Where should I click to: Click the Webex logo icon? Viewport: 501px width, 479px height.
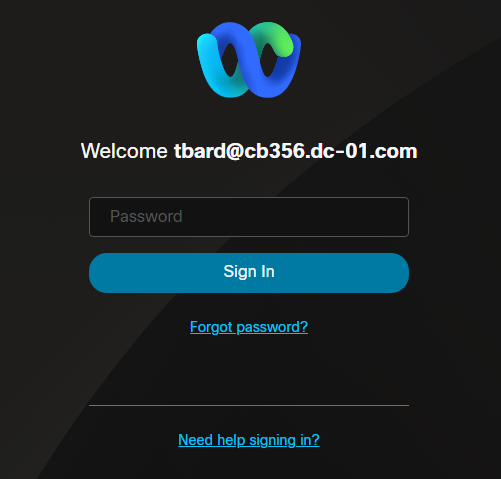tap(249, 60)
